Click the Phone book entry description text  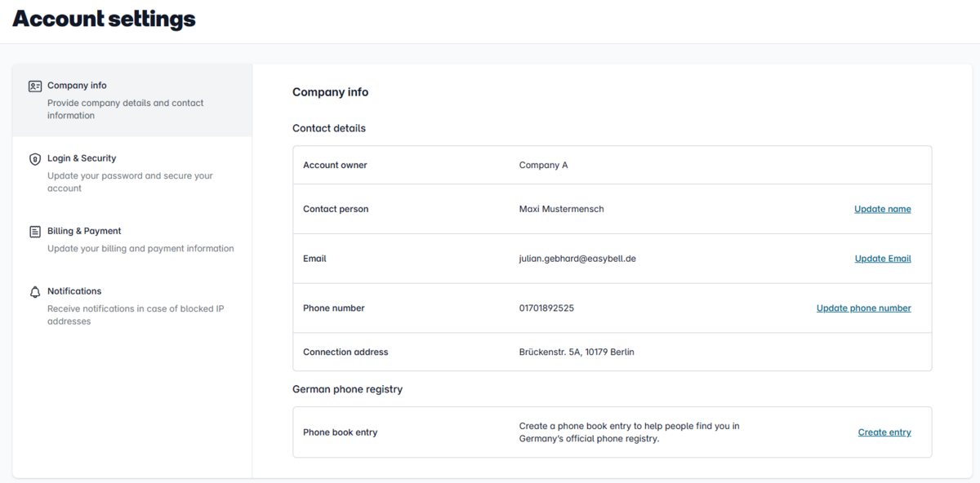tap(629, 432)
